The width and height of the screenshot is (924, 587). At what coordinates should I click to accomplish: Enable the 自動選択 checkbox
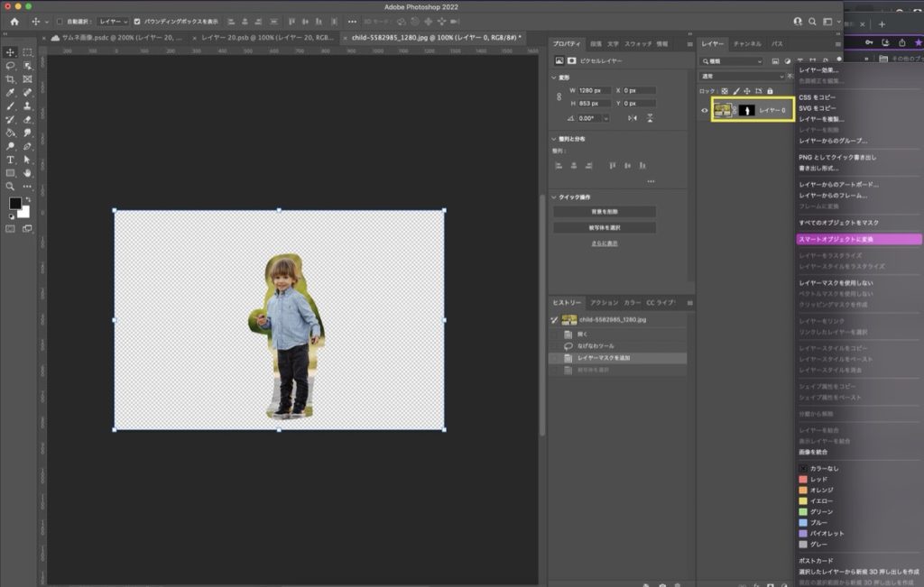click(x=60, y=22)
